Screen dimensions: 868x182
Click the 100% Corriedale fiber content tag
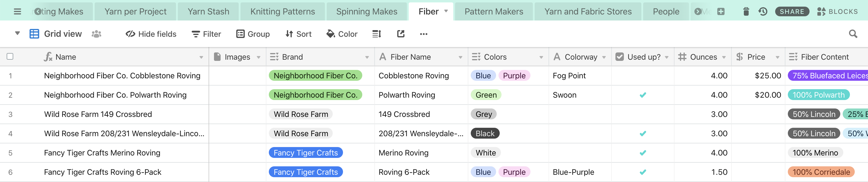tap(821, 172)
